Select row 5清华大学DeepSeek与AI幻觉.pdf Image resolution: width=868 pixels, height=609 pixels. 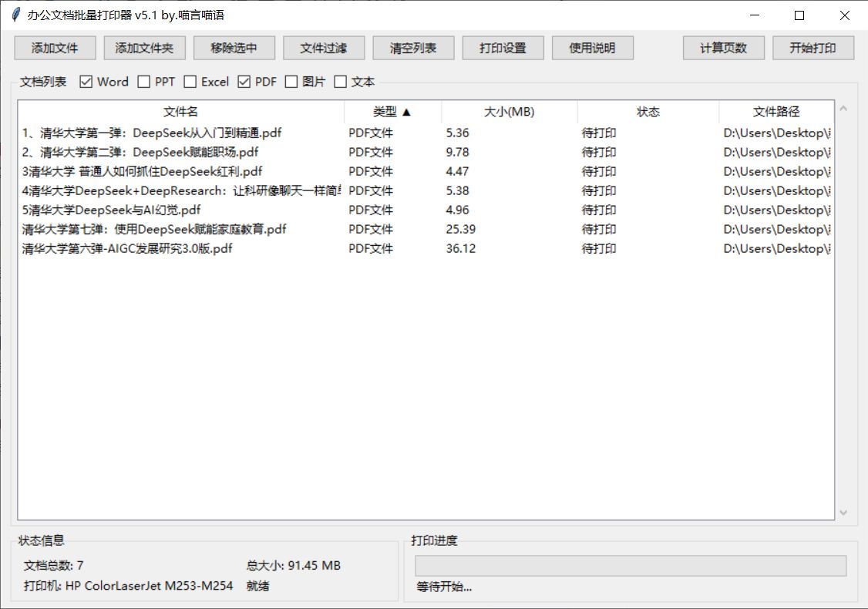[x=426, y=210]
